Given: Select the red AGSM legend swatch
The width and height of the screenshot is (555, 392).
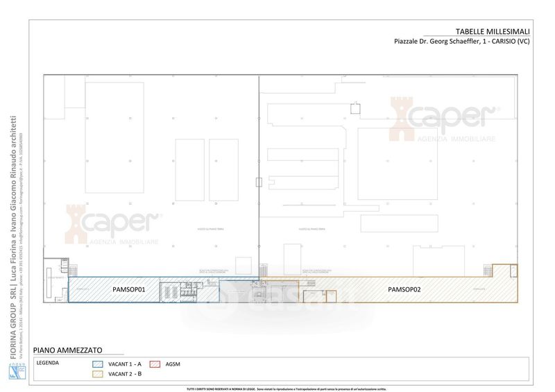Looking at the screenshot, I should (x=155, y=364).
